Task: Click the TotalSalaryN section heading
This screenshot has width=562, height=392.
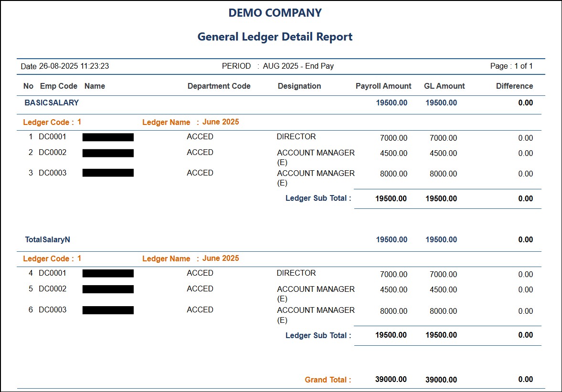Action: click(x=48, y=240)
